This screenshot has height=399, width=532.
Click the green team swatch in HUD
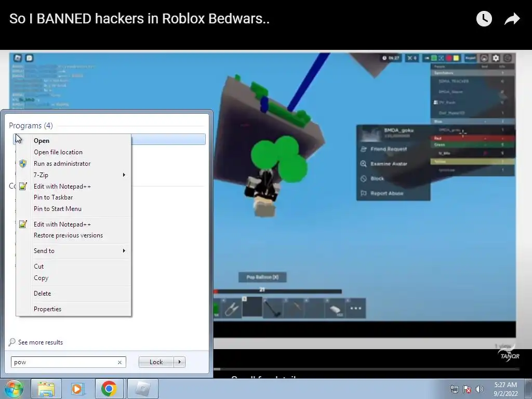434,58
